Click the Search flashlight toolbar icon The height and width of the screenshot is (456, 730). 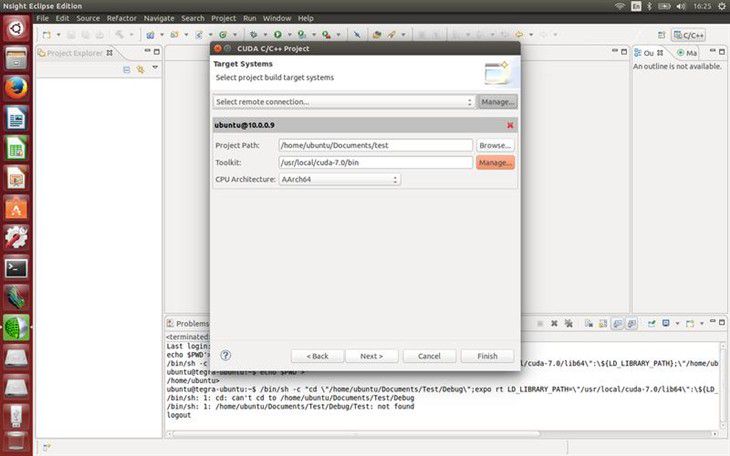click(392, 35)
